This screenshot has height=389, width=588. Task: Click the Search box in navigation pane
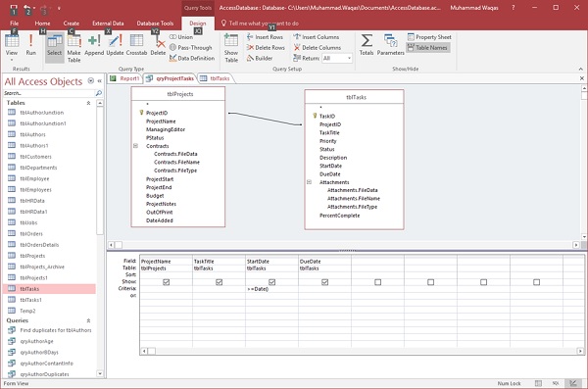tap(49, 93)
